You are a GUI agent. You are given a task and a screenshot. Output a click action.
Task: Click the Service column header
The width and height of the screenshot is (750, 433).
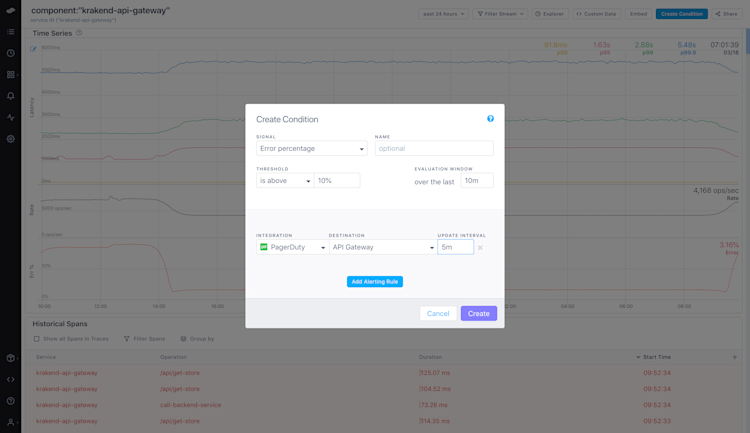click(x=46, y=357)
